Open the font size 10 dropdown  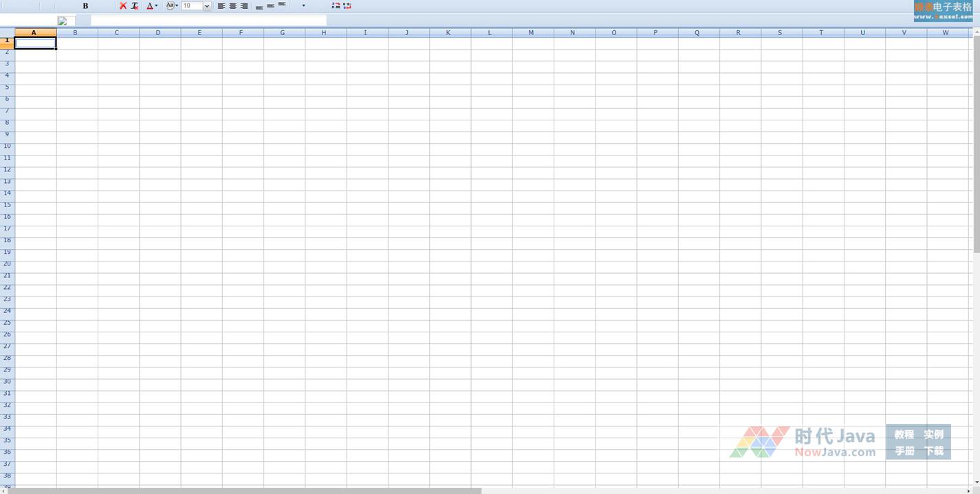point(206,6)
